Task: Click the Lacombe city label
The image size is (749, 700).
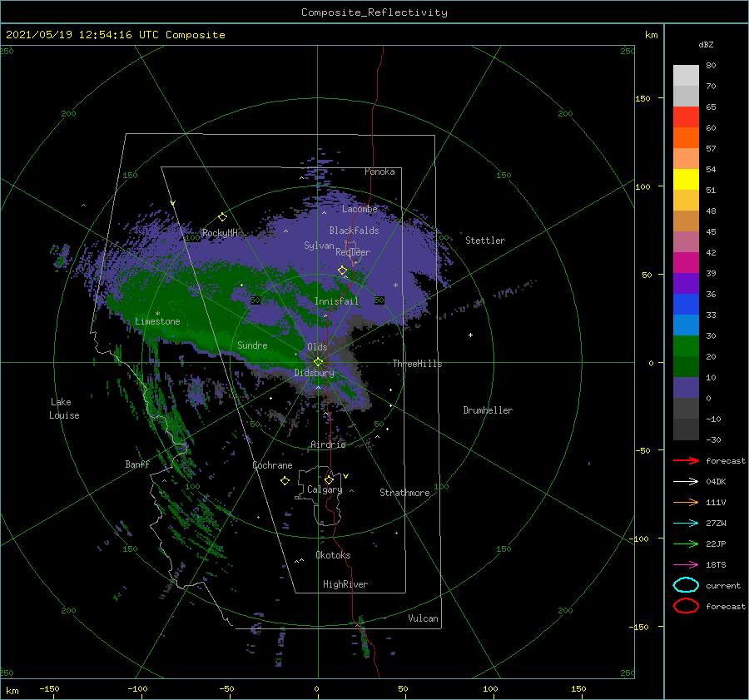Action: coord(360,209)
